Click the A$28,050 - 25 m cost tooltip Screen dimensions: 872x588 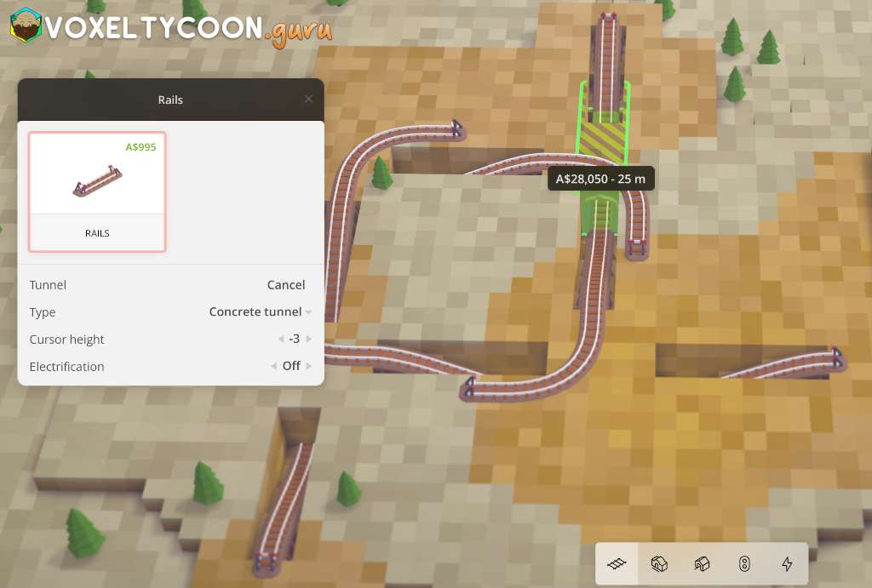coord(600,179)
